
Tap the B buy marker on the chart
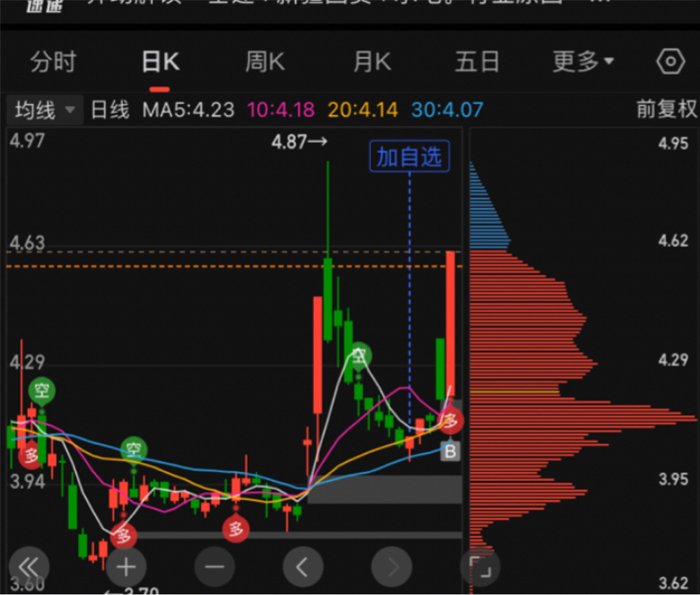tap(450, 451)
